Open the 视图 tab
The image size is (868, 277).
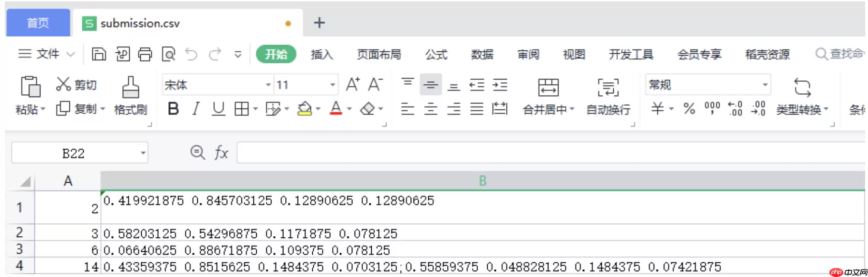point(574,54)
